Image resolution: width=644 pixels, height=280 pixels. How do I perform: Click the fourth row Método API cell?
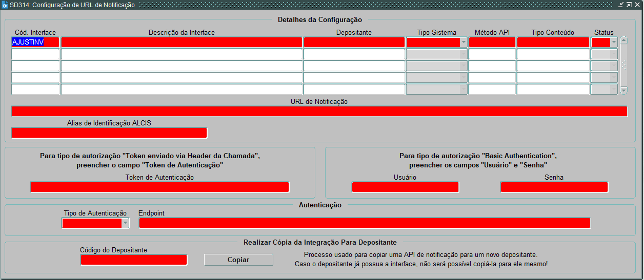coord(492,78)
